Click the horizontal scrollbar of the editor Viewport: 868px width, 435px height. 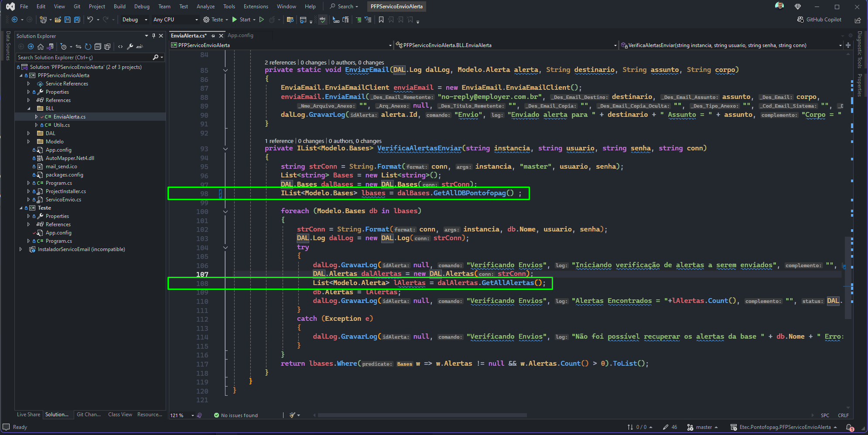(x=422, y=415)
